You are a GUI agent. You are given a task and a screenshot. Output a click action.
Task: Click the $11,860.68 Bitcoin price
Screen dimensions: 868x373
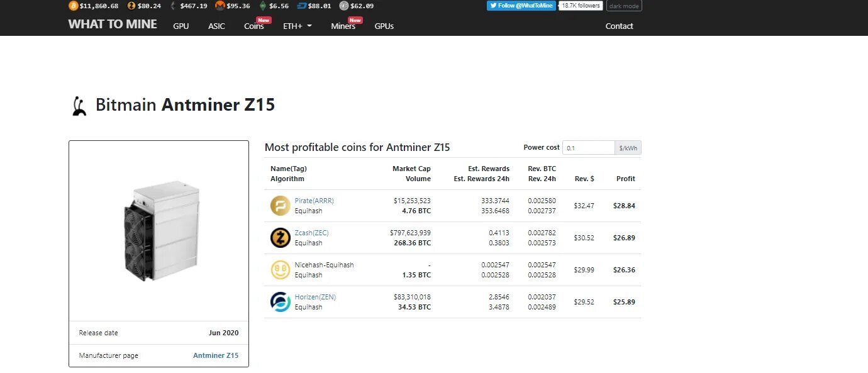pyautogui.click(x=99, y=6)
